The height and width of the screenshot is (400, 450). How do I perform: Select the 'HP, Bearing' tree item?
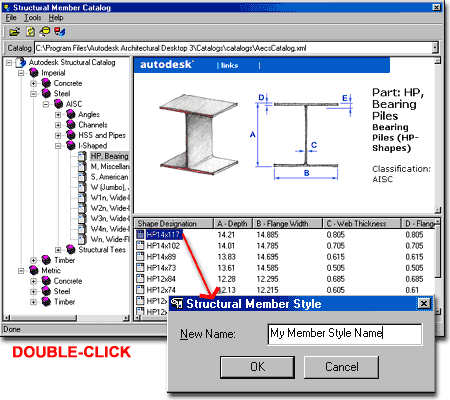(109, 156)
